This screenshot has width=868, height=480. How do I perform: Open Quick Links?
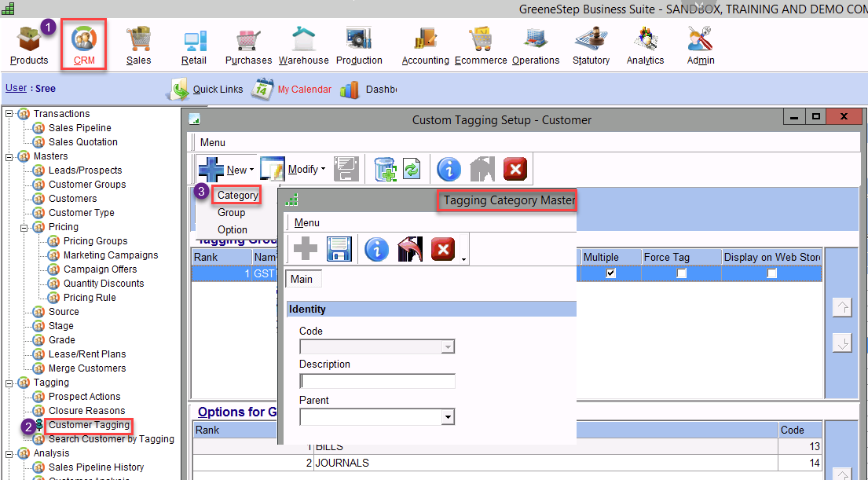pos(218,90)
